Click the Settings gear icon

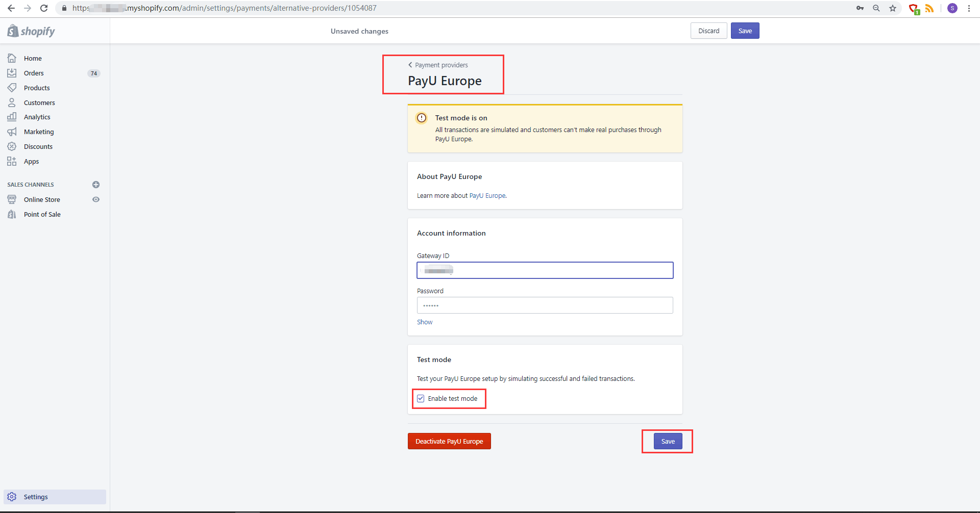click(x=12, y=497)
